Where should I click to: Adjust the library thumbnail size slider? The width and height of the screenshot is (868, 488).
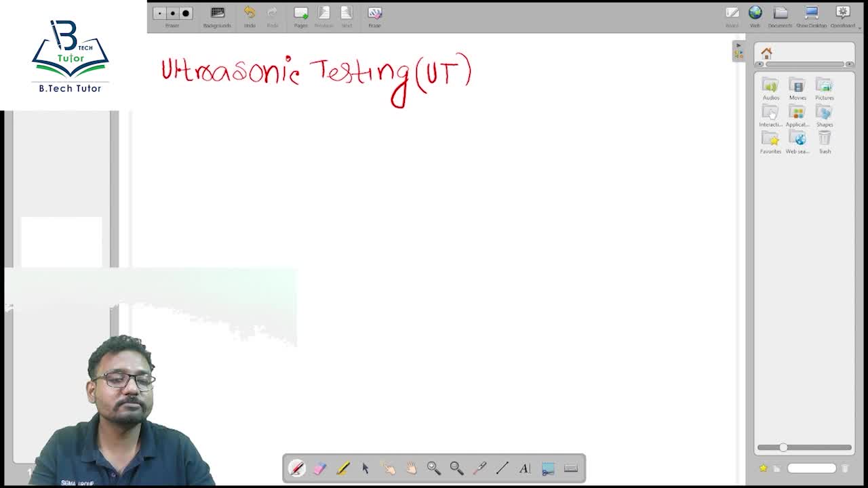(x=783, y=447)
